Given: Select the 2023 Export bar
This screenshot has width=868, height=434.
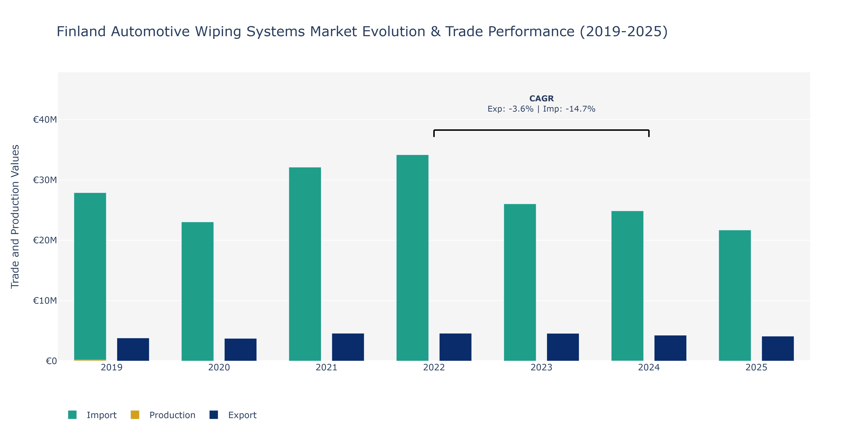Looking at the screenshot, I should pyautogui.click(x=563, y=347).
